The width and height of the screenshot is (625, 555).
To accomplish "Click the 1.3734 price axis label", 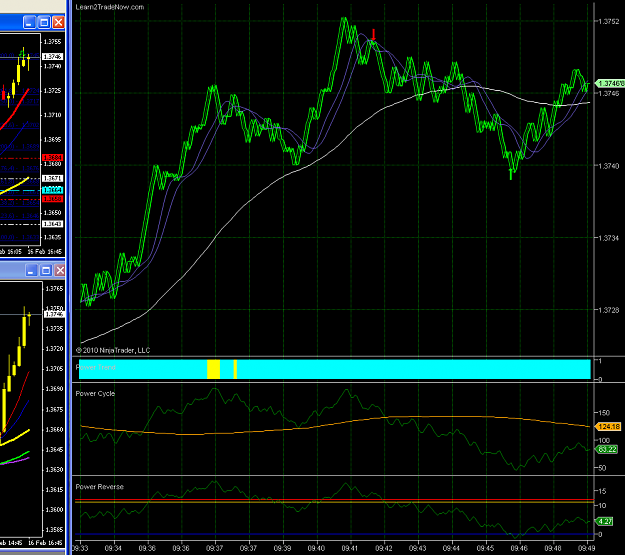I will click(609, 238).
